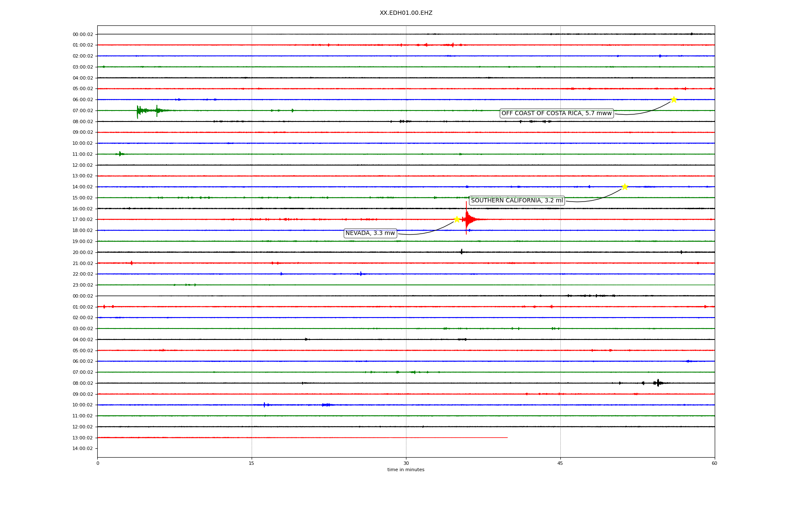The height and width of the screenshot is (508, 812).
Task: Click the 14:00:02 label at bottom
Action: (82, 449)
